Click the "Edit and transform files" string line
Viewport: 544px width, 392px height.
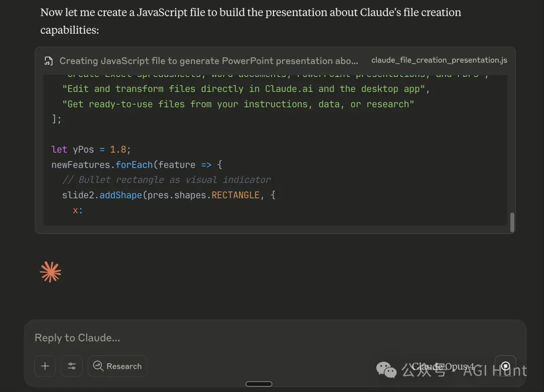coord(246,89)
